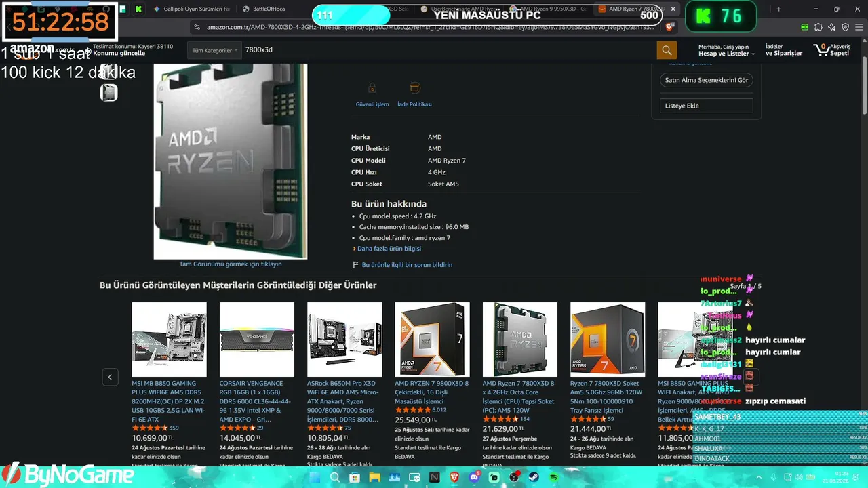This screenshot has height=488, width=868.
Task: Click the previous carousel arrow button
Action: 110,378
